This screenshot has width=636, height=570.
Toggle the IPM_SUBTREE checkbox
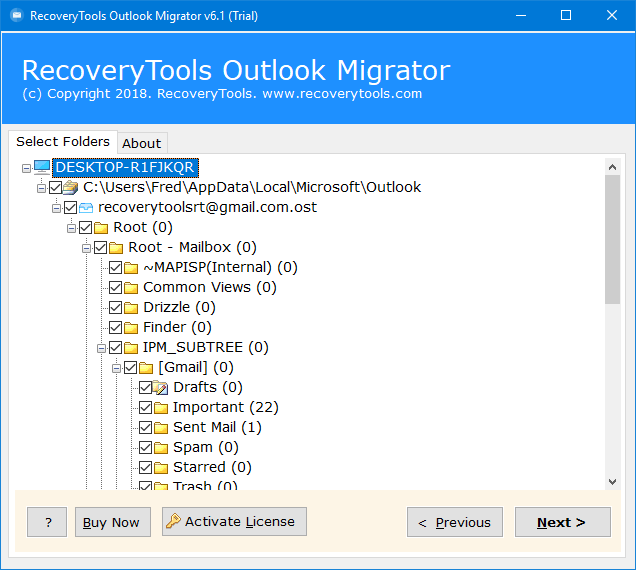click(x=116, y=348)
